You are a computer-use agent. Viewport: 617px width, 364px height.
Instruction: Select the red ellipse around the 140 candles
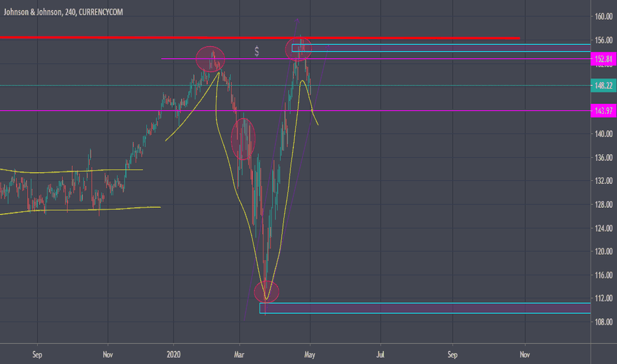point(243,139)
